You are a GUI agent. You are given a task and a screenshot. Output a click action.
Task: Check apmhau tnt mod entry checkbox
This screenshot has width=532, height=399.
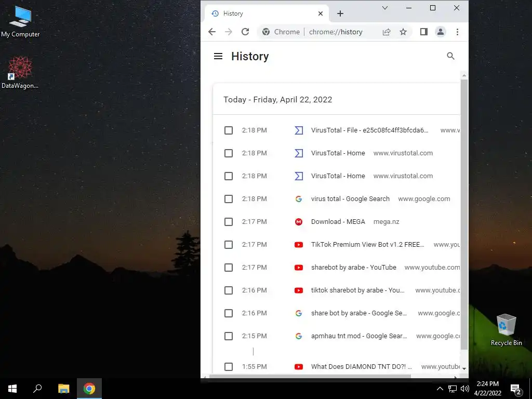click(229, 336)
